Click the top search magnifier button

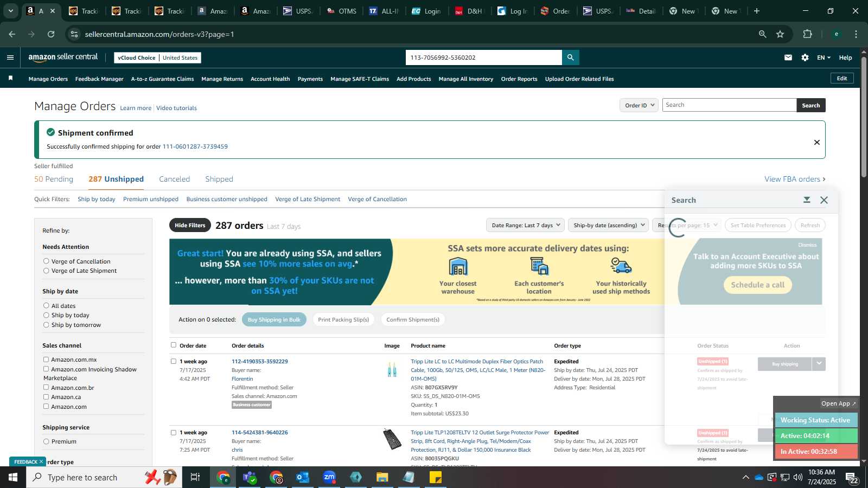point(570,57)
